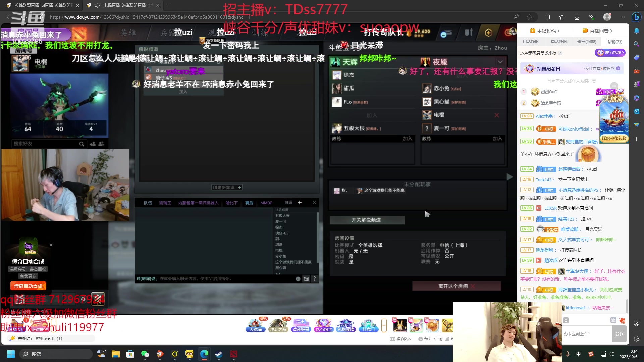Image resolution: width=644 pixels, height=362 pixels.
Task: Toggle the 滤 chat filter button
Action: [x=613, y=320]
